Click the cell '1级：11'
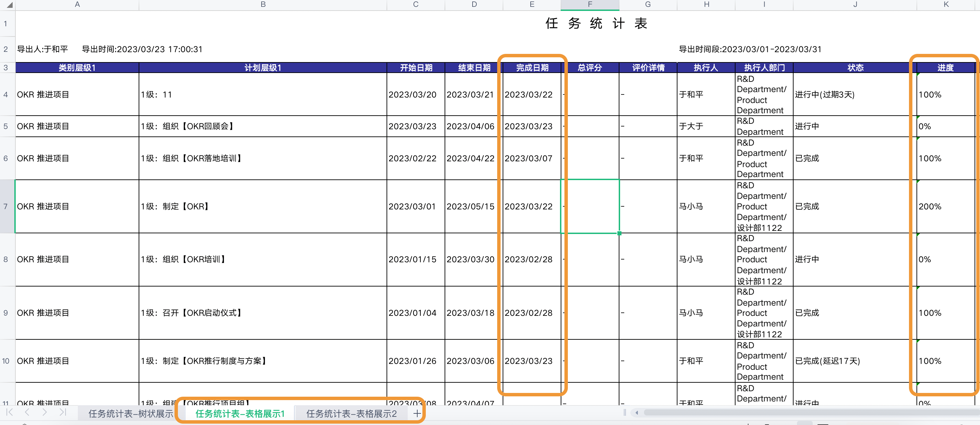This screenshot has width=980, height=425. tap(263, 94)
